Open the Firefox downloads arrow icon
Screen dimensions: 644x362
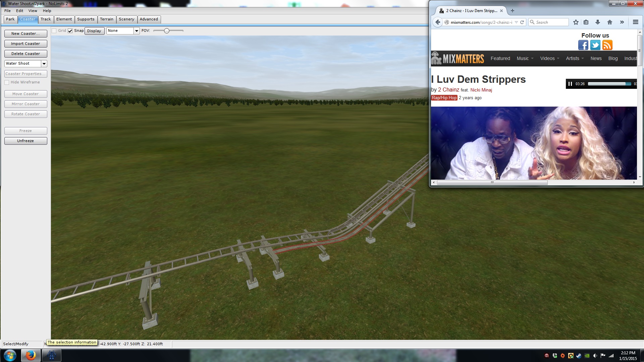(x=598, y=22)
